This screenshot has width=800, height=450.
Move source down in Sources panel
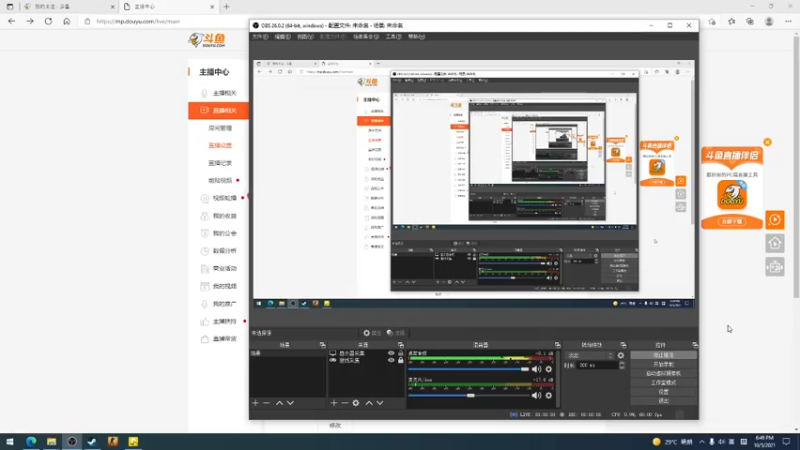[380, 403]
